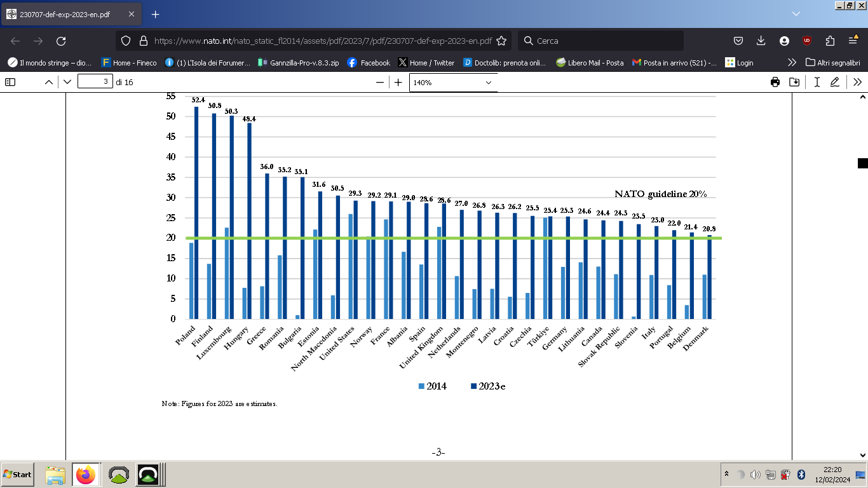
Task: Open the Login bookmark
Action: click(x=740, y=63)
